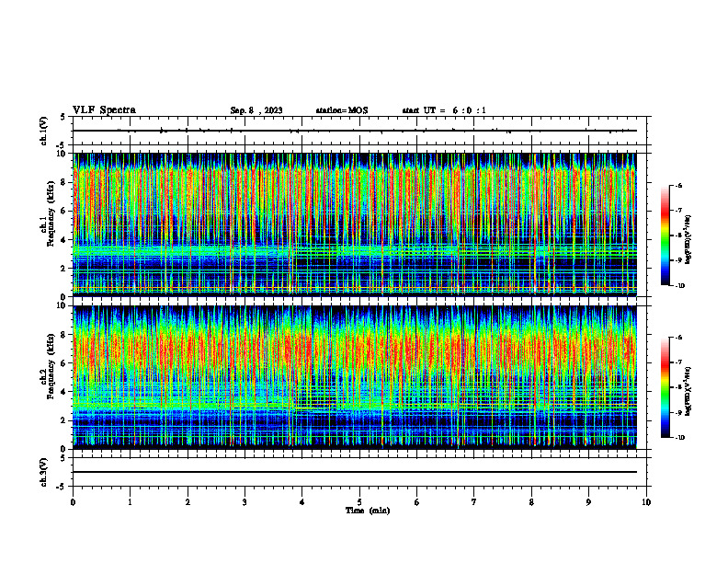Click inside the ch.2 spectrogram panel
The width and height of the screenshot is (728, 563).
pyautogui.click(x=355, y=377)
